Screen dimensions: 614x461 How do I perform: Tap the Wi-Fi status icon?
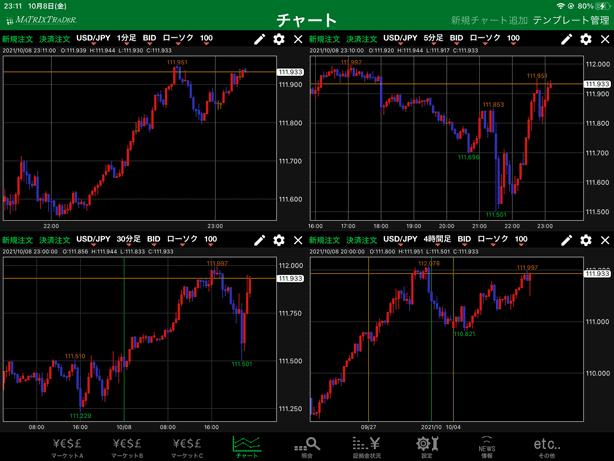560,6
